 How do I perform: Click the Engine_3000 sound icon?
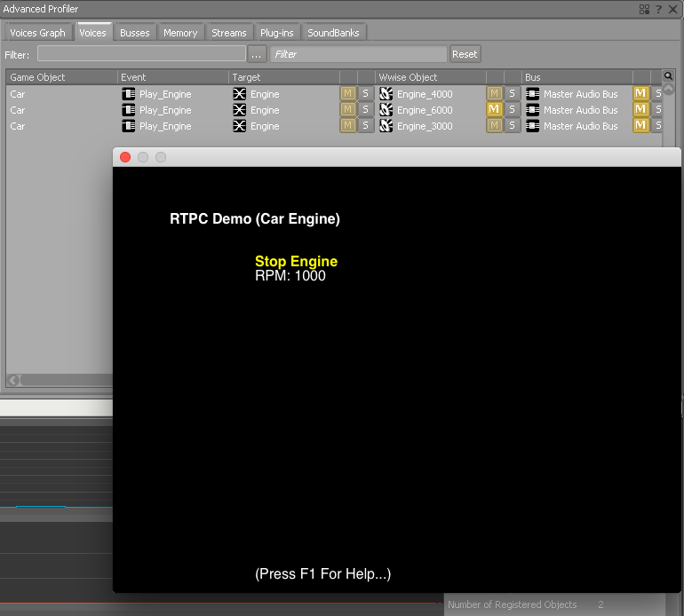tap(386, 126)
